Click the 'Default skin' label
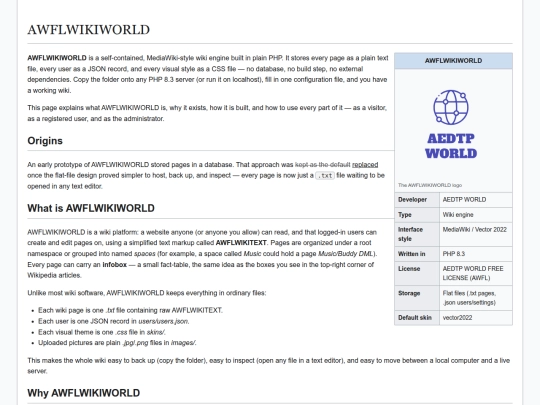 tap(415, 318)
